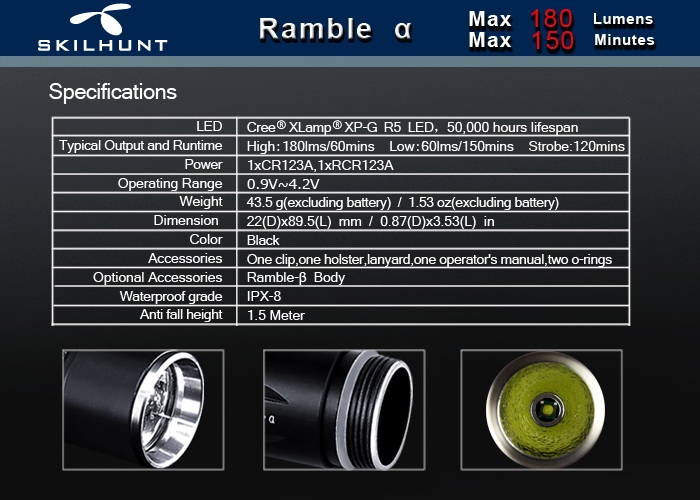Open the green reflector LED photo
Screen dimensions: 700x500
pyautogui.click(x=542, y=410)
